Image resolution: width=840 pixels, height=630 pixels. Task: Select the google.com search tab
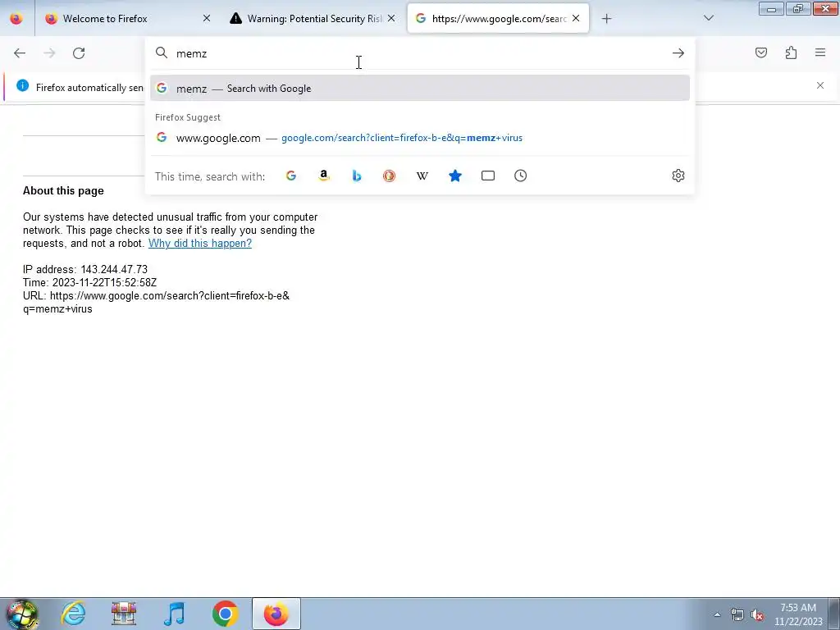pyautogui.click(x=498, y=19)
